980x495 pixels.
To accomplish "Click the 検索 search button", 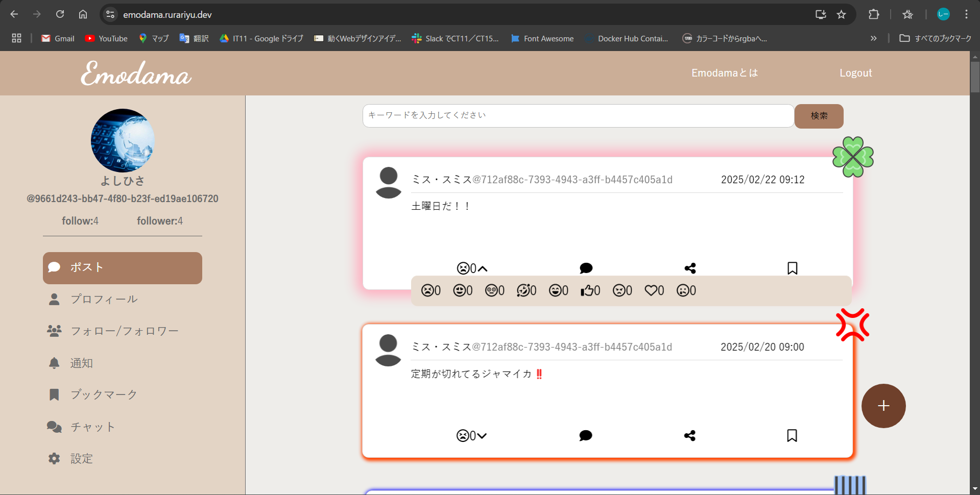I will [819, 116].
